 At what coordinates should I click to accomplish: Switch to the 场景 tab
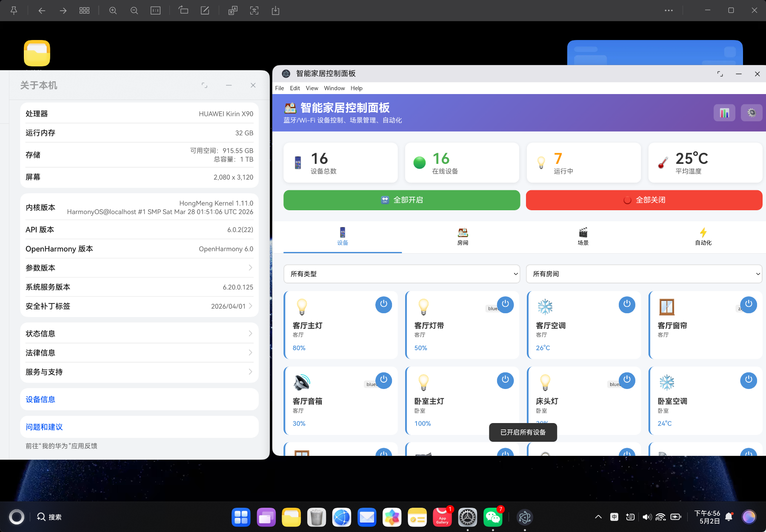coord(583,237)
